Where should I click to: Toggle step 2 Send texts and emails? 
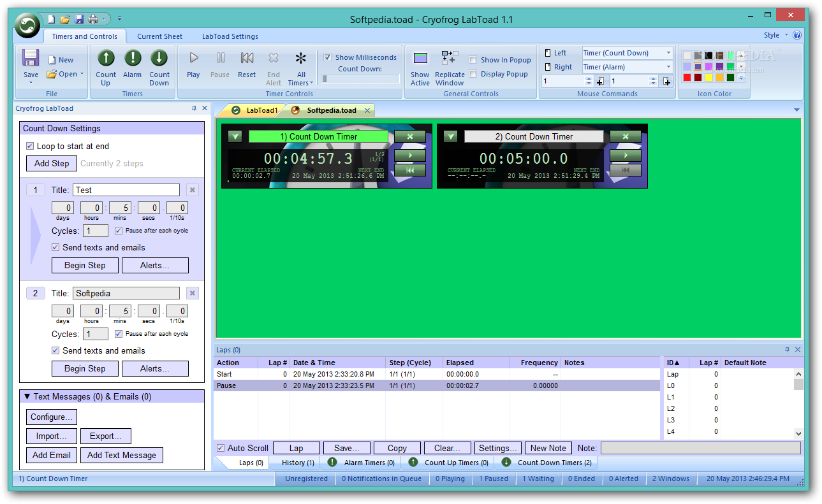pyautogui.click(x=55, y=350)
